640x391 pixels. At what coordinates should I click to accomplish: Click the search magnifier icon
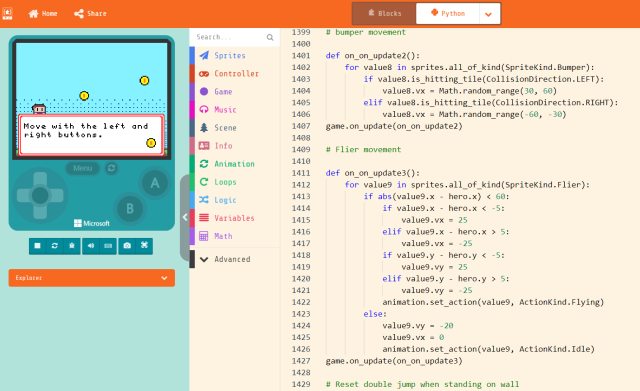pyautogui.click(x=270, y=37)
